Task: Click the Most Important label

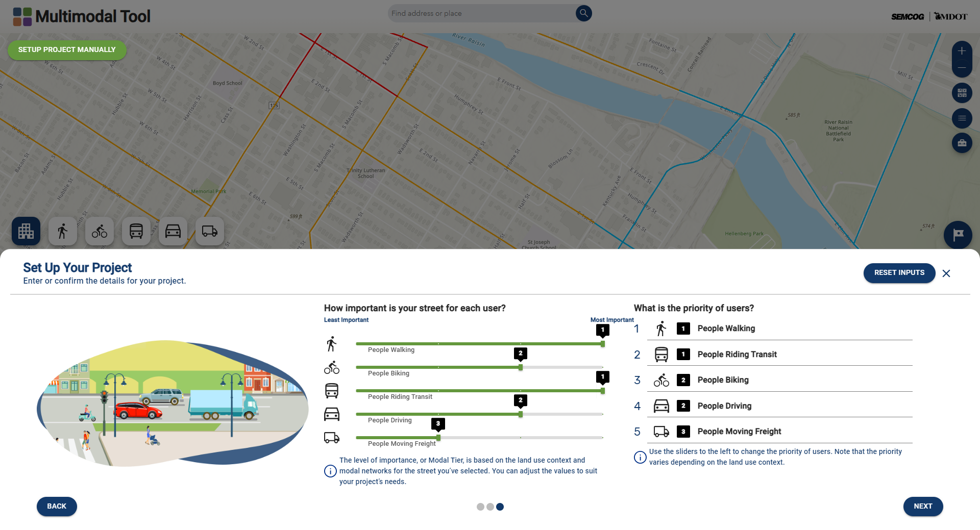Action: coord(612,320)
